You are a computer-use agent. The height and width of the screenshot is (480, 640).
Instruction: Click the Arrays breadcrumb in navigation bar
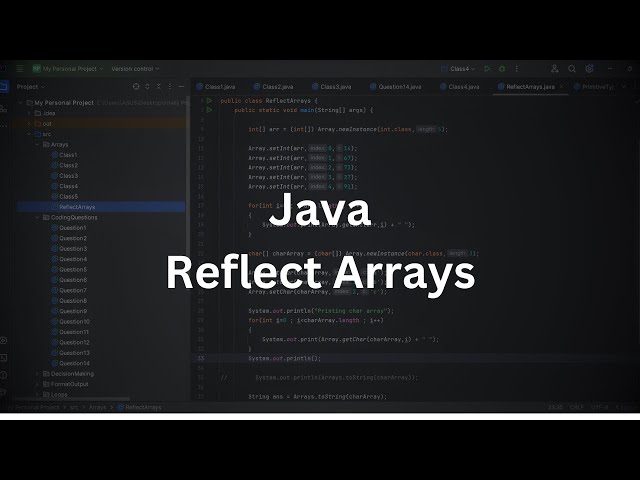[x=97, y=407]
